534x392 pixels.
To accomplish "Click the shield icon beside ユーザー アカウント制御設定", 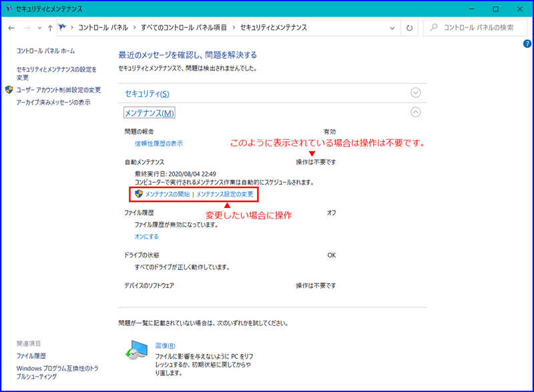I will click(x=9, y=90).
